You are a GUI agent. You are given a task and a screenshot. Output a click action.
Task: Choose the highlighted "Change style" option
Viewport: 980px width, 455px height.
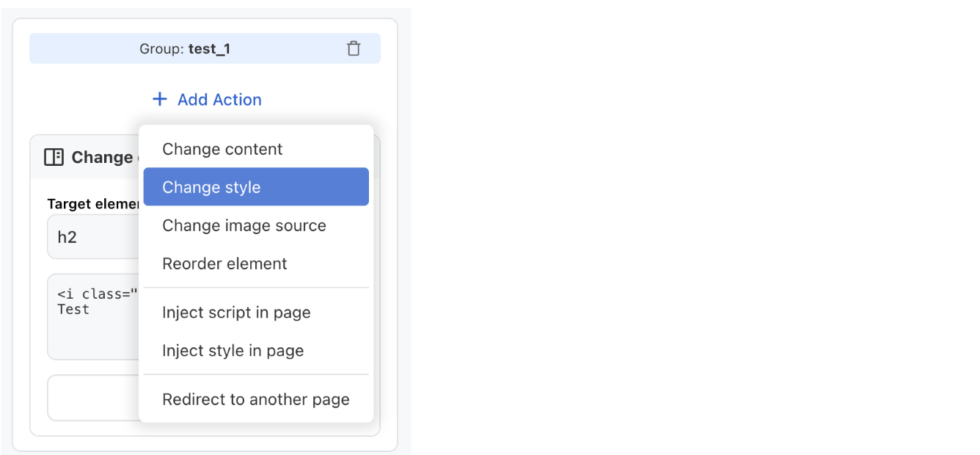click(x=211, y=187)
